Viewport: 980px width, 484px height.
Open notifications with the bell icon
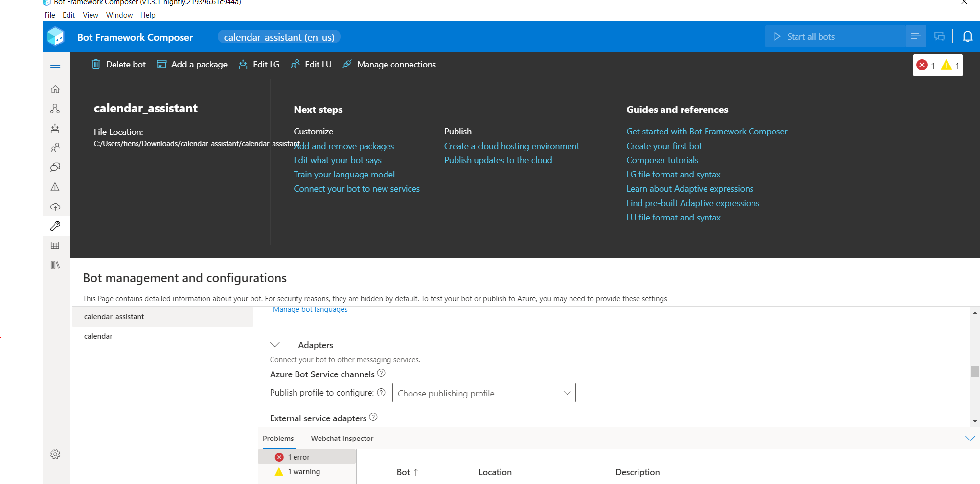tap(968, 36)
